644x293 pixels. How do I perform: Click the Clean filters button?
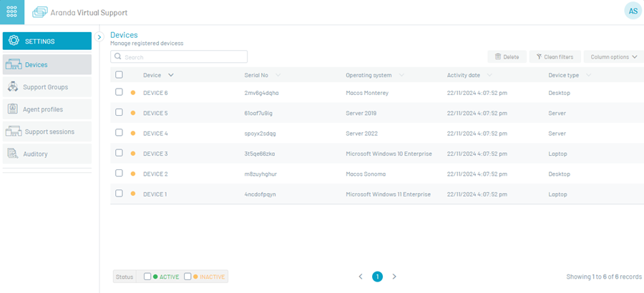pyautogui.click(x=555, y=56)
